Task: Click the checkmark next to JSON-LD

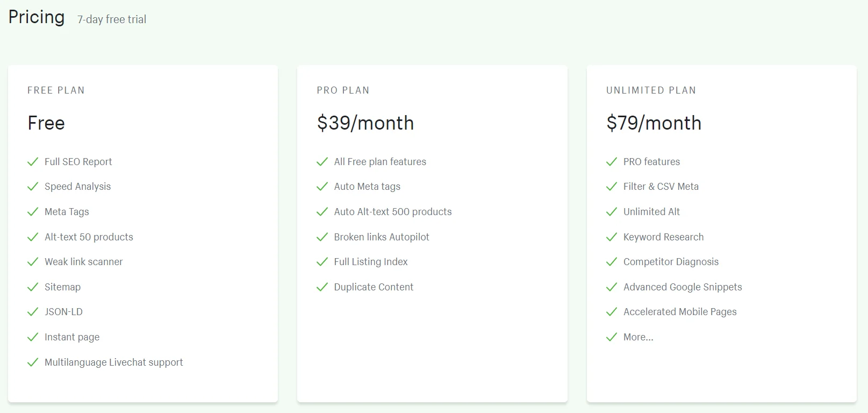Action: [x=33, y=312]
